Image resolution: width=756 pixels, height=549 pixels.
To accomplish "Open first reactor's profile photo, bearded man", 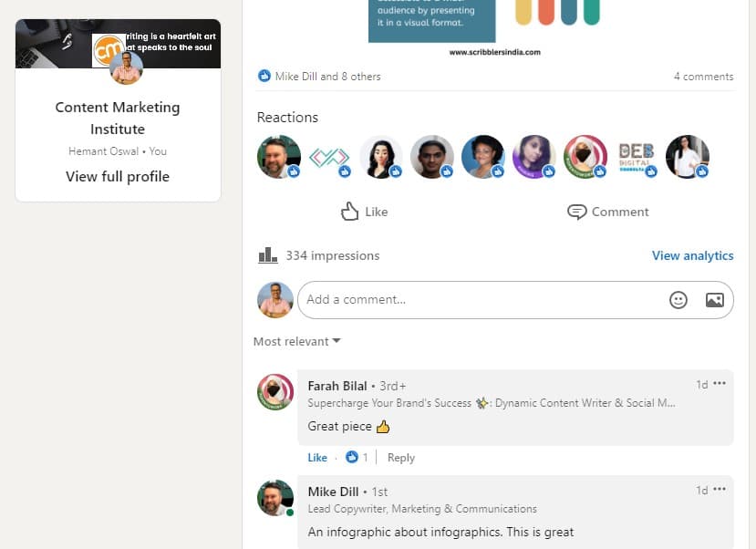I will [x=279, y=157].
